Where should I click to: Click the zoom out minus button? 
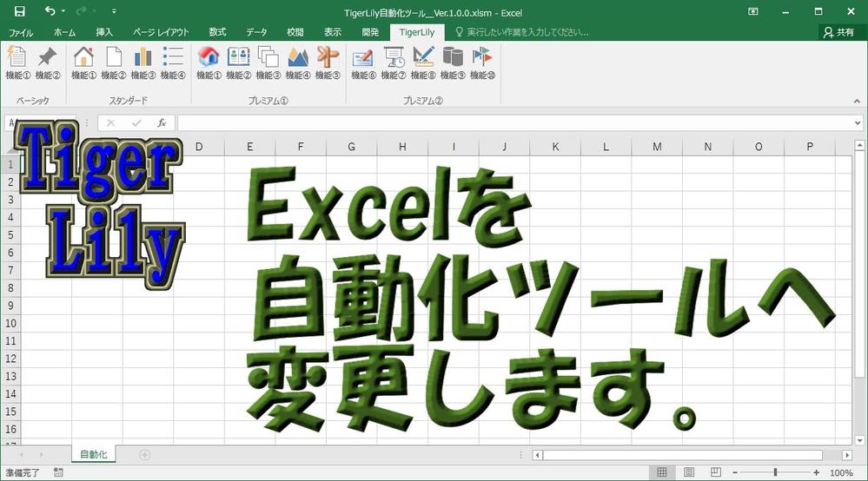(x=735, y=472)
